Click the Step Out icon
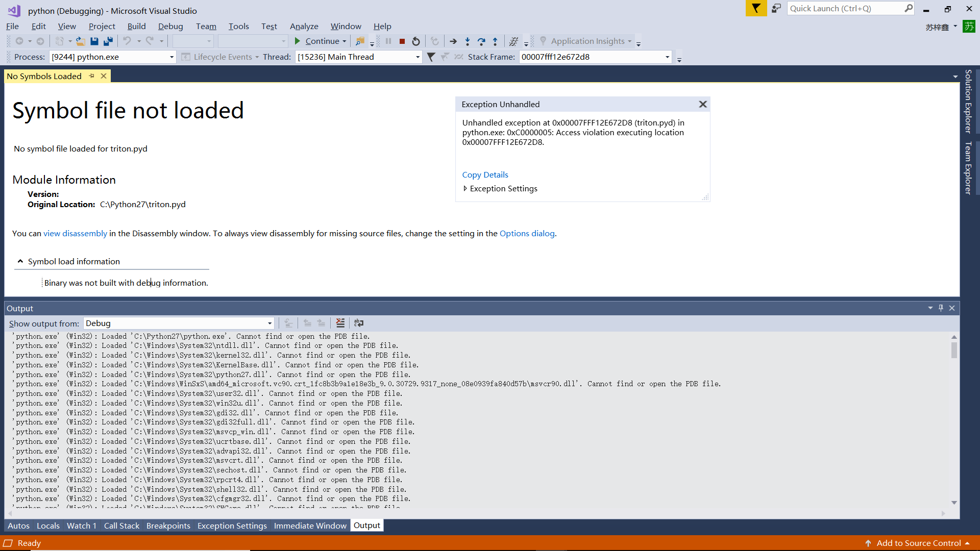This screenshot has width=980, height=551. pos(495,41)
